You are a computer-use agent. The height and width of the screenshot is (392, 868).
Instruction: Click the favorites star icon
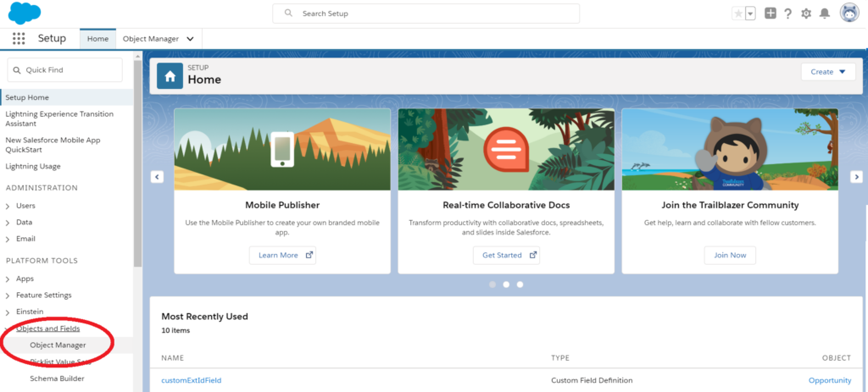tap(738, 14)
